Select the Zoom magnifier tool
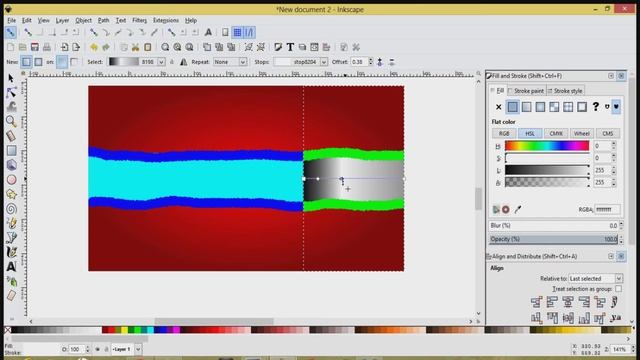 [11, 121]
